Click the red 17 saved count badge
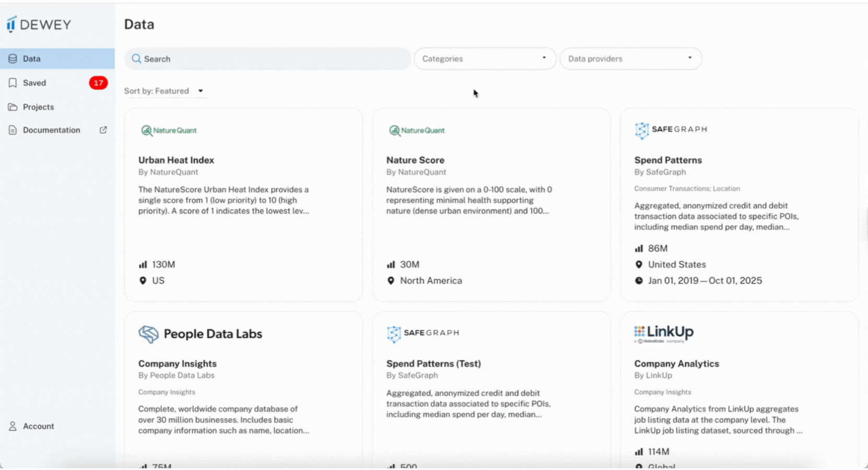This screenshot has height=470, width=868. 98,83
